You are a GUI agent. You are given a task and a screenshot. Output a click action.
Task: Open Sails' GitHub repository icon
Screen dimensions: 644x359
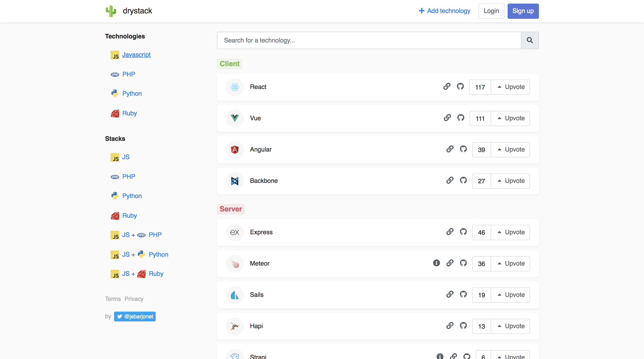[x=463, y=294]
